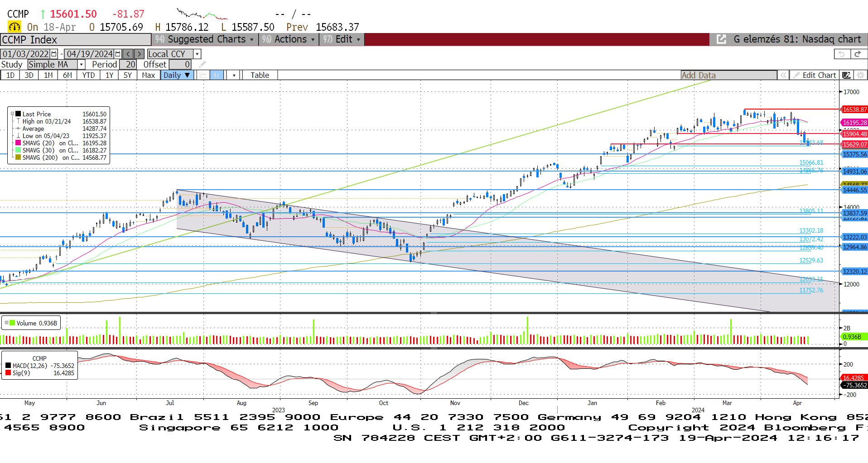
Task: Collapse the Last Price legend tree
Action: [12, 114]
